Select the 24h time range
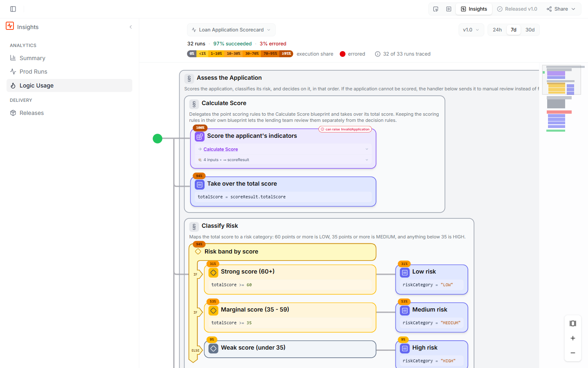 pyautogui.click(x=497, y=30)
